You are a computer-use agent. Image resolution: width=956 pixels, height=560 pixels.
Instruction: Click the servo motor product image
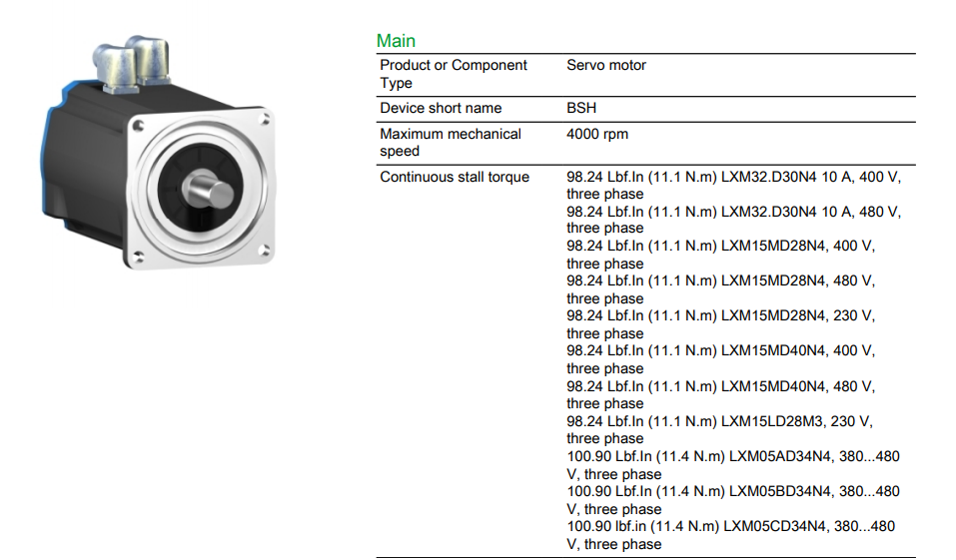point(159,153)
